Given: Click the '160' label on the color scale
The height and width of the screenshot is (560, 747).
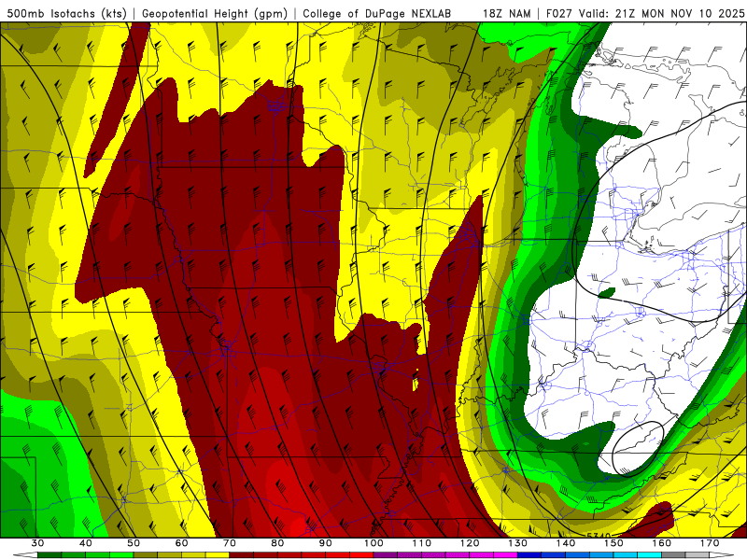Looking at the screenshot, I should point(662,543).
